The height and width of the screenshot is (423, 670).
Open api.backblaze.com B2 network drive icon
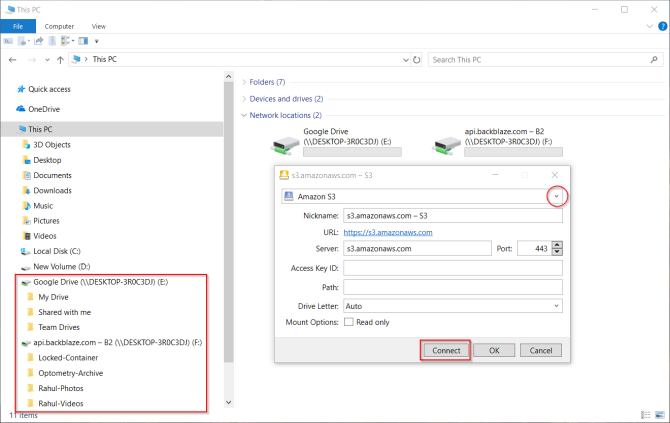click(446, 145)
